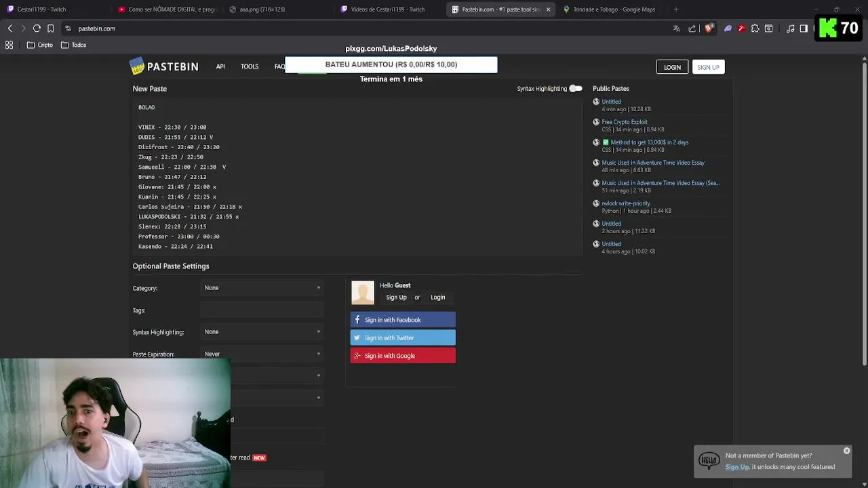Click the Kasendo - 22:24 / 22:41 line
Viewport: 868px width, 488px height.
click(176, 247)
